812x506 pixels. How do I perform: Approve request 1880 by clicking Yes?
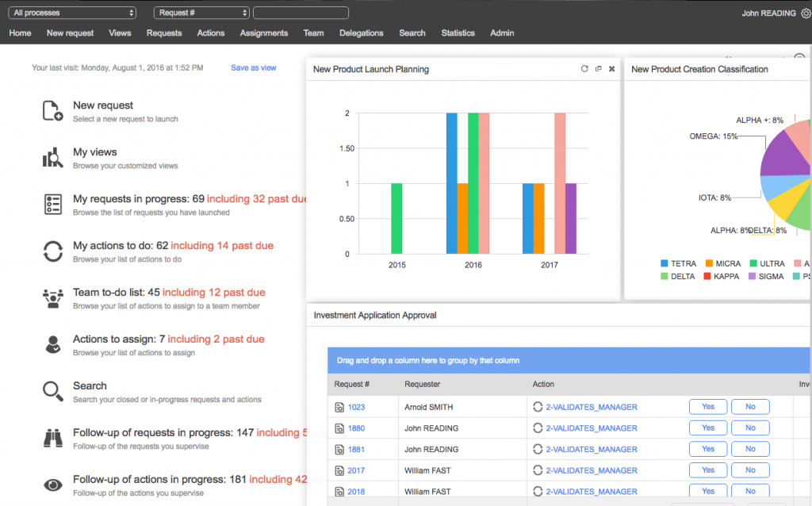coord(707,427)
